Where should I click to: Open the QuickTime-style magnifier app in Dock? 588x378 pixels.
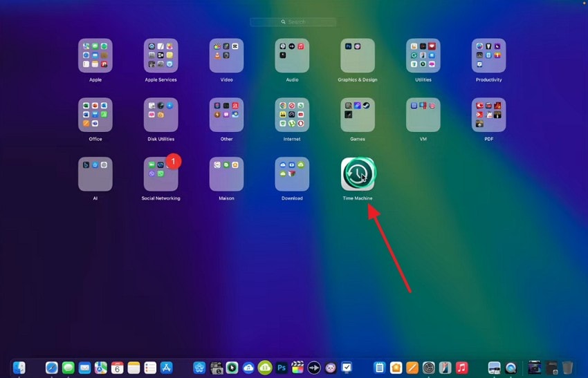point(511,368)
